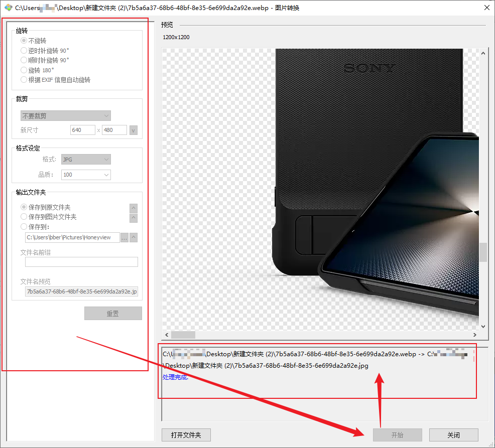Image resolution: width=495 pixels, height=448 pixels.
Task: Open the 不要裁剪 crop dropdown
Action: click(x=66, y=116)
